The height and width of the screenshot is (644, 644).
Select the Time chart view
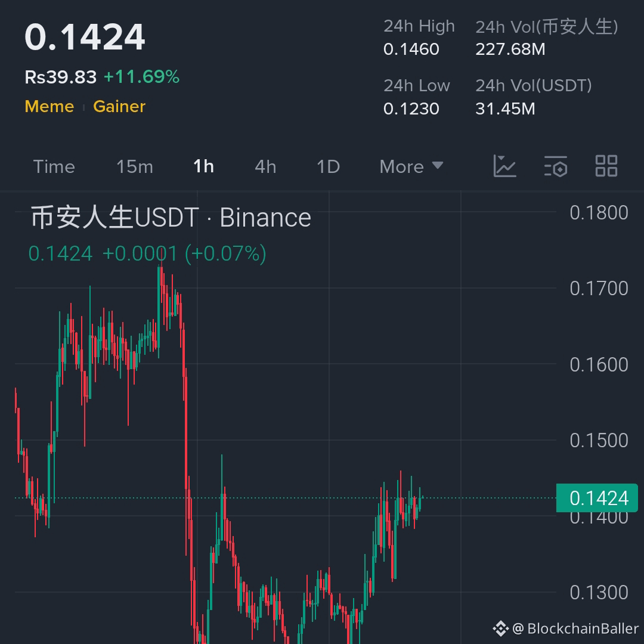(54, 167)
